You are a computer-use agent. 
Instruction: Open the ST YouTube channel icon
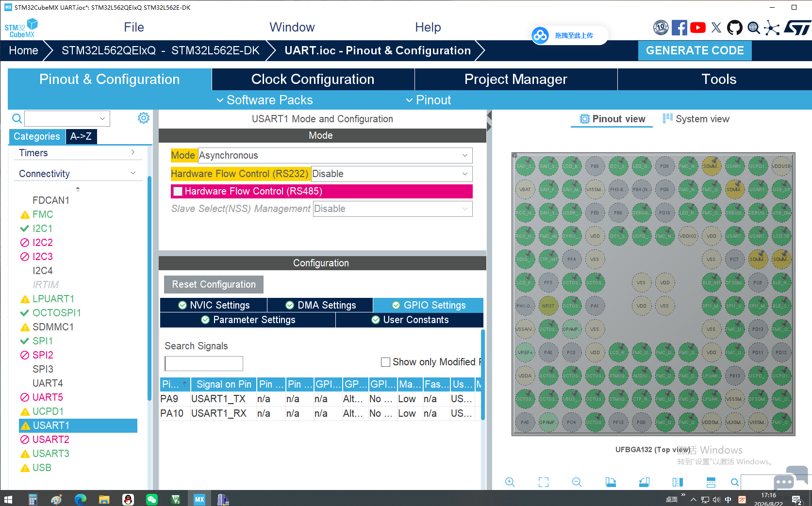coord(698,28)
